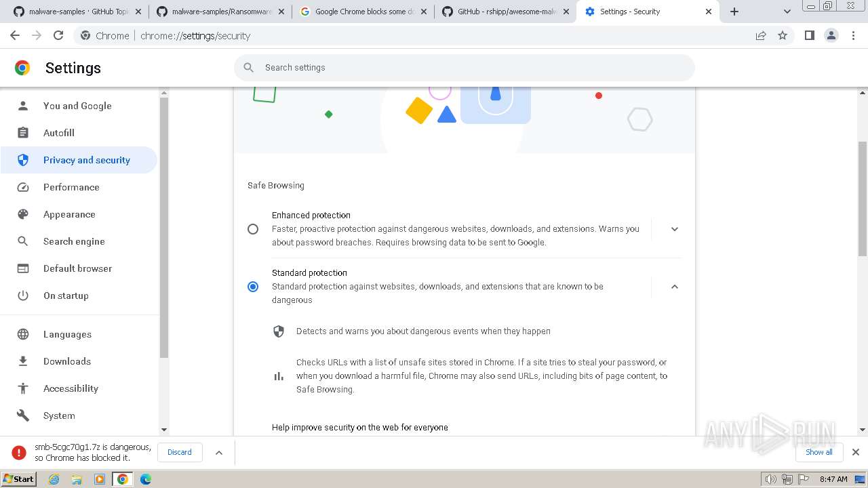The width and height of the screenshot is (868, 488).
Task: Switch to Google Chrome blocks some downloads tab
Action: point(362,12)
